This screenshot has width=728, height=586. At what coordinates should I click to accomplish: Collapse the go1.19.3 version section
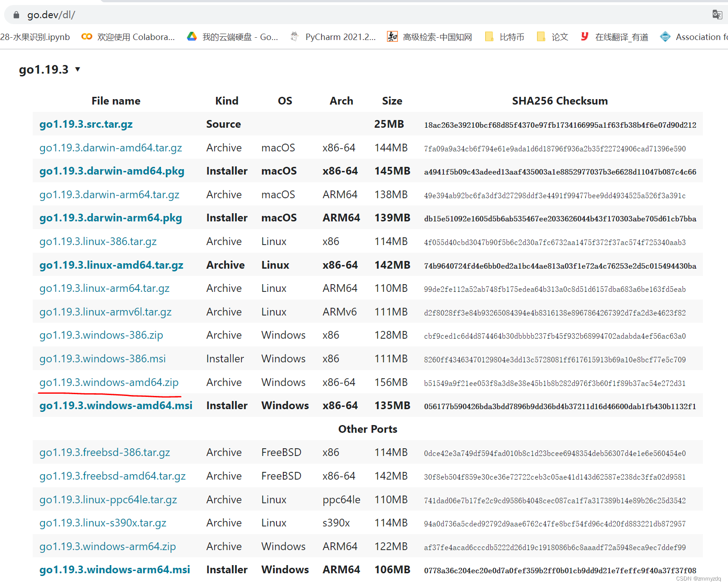coord(50,70)
